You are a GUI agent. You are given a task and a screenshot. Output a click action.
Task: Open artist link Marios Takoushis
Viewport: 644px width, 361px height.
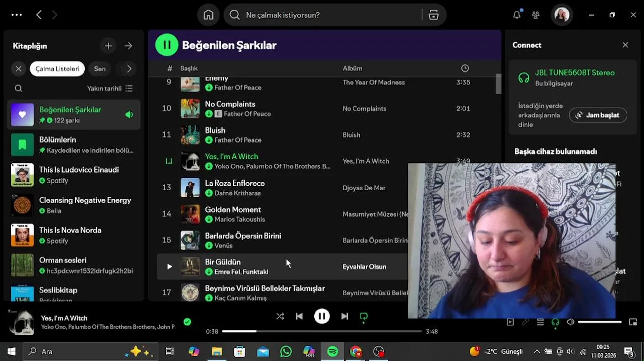[240, 219]
